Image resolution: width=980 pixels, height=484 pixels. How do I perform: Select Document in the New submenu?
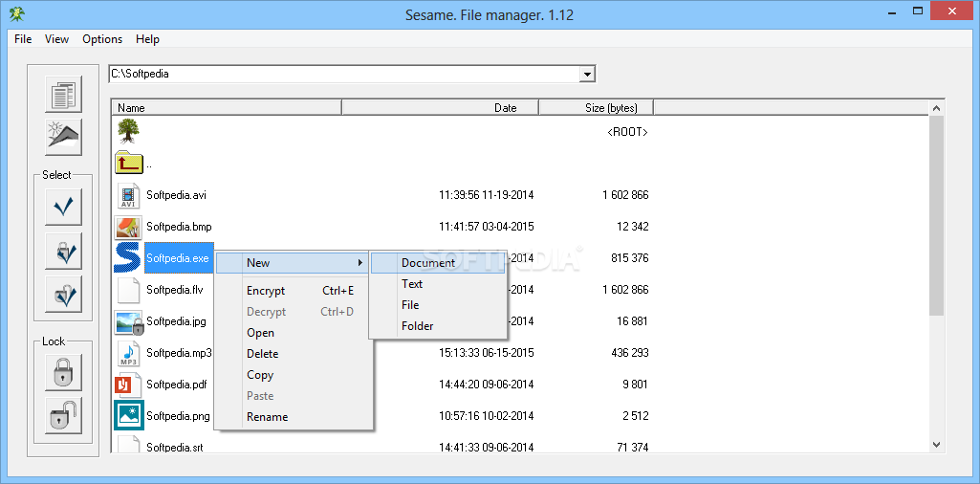[438, 263]
